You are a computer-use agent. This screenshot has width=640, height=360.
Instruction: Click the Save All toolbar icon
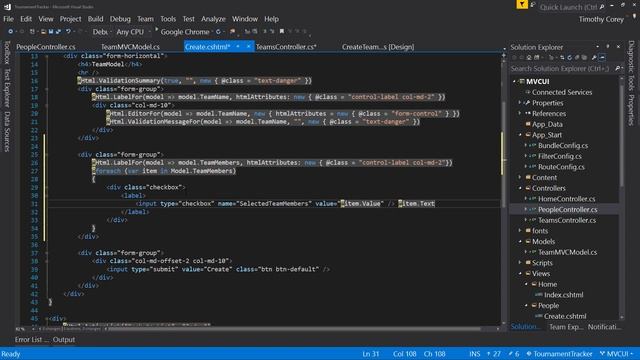point(58,31)
